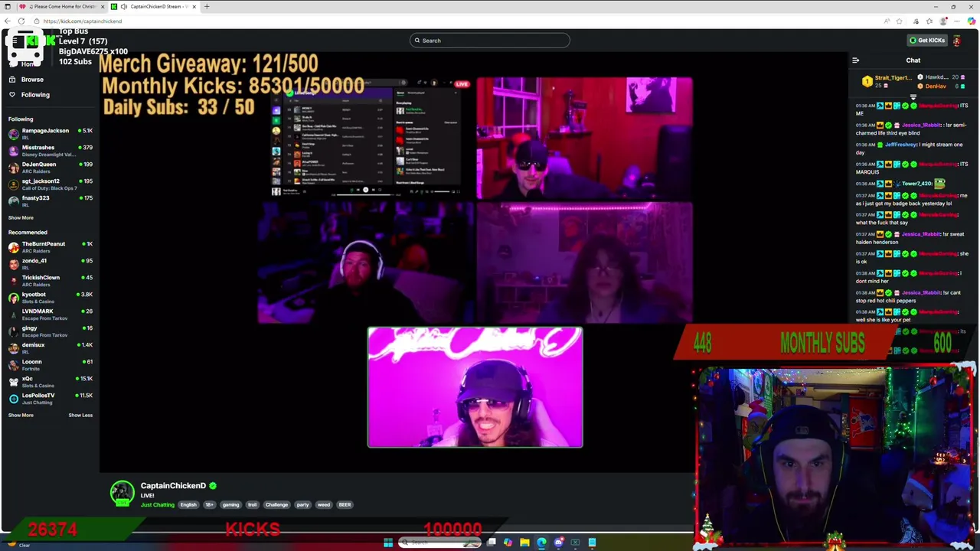Screen dimensions: 980x551
Task: Click the verified badge next to CaptainChickenD
Action: 213,486
